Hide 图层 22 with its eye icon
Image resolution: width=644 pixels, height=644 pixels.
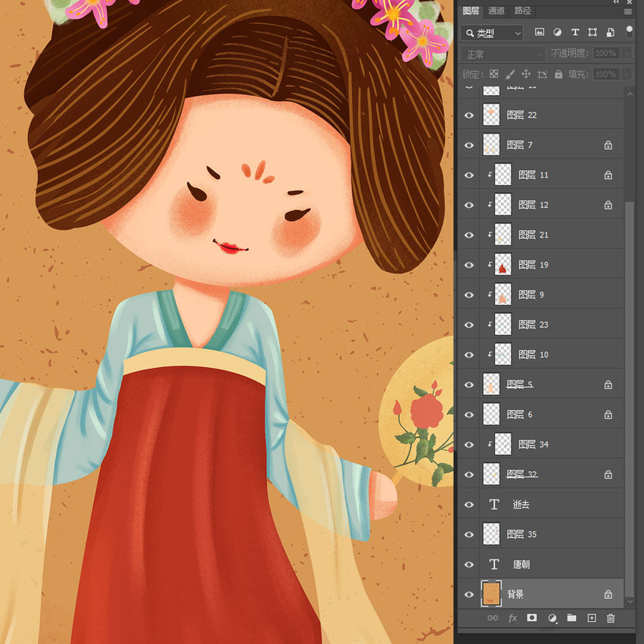(x=469, y=115)
